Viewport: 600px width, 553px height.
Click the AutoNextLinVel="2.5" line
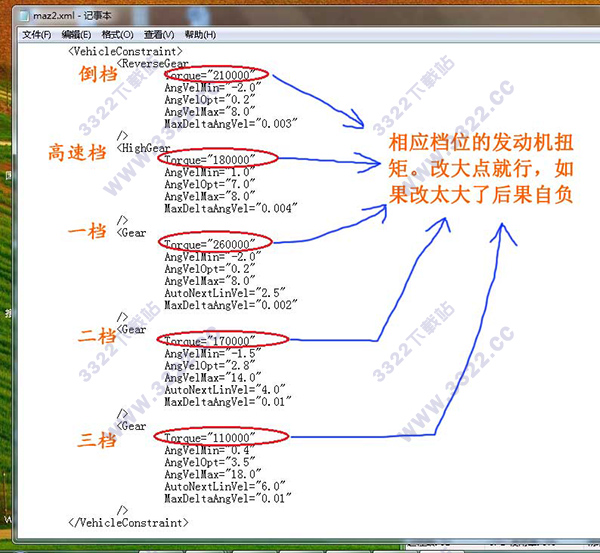[225, 293]
